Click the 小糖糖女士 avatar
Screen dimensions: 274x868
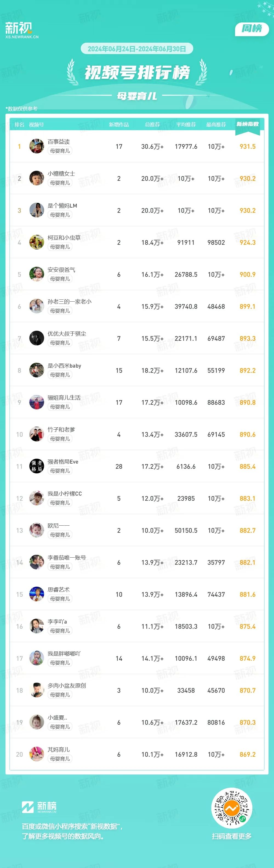pos(36,178)
